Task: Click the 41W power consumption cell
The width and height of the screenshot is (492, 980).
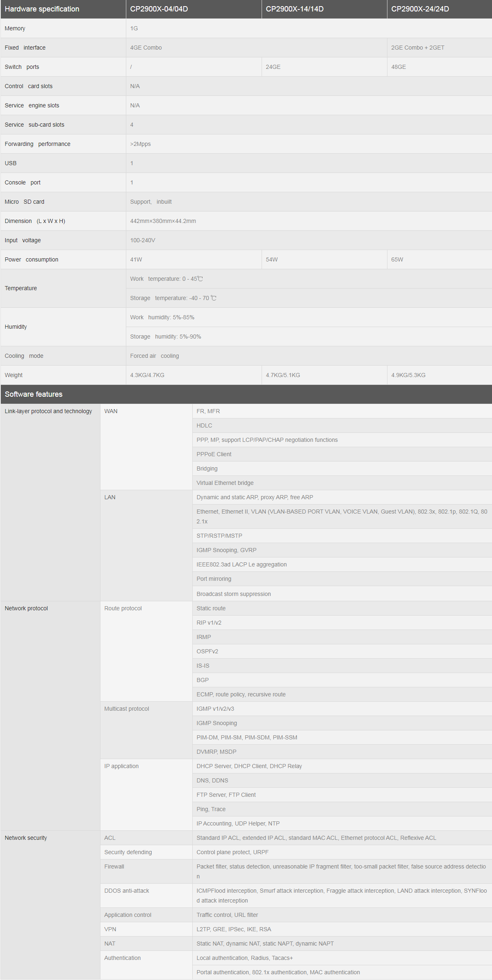Action: tap(194, 259)
